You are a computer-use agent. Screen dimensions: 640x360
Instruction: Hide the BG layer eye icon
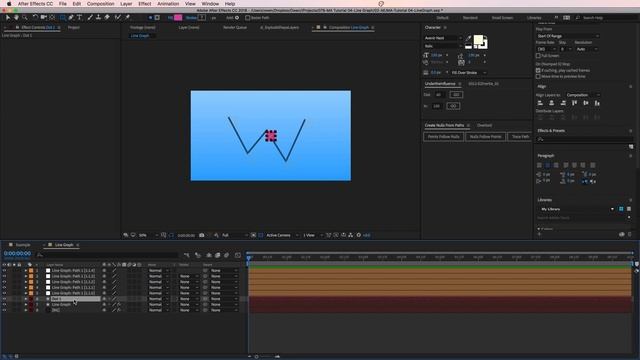pos(4,310)
